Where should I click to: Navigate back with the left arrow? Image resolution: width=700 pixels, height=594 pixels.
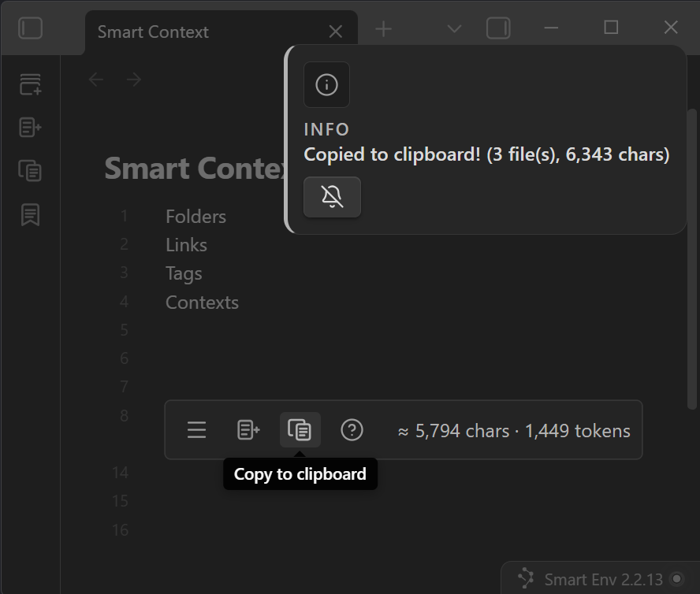[x=96, y=80]
